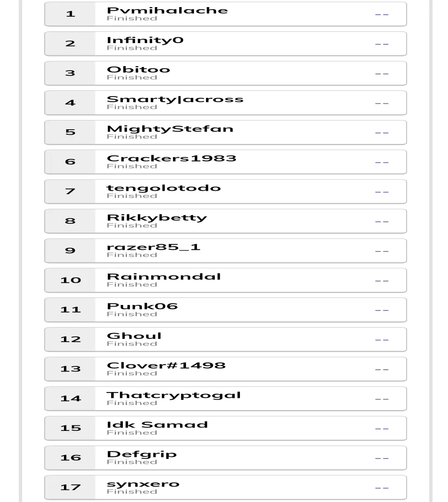
Task: Select the Crackers1983 player name
Action: coord(172,159)
